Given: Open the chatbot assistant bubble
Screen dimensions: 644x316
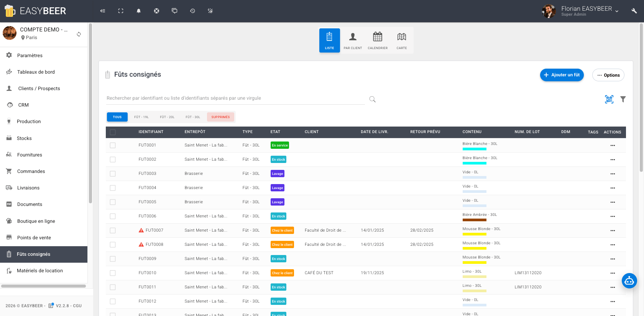Looking at the screenshot, I should (x=629, y=281).
